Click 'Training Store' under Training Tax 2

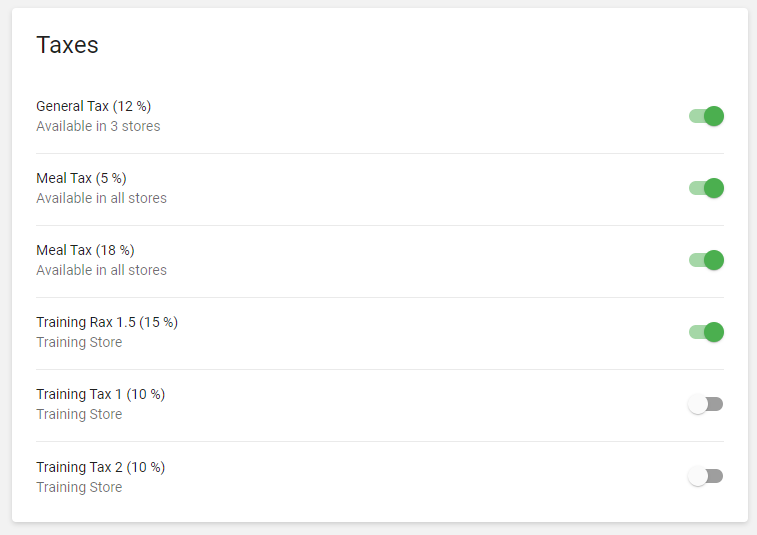tap(79, 487)
